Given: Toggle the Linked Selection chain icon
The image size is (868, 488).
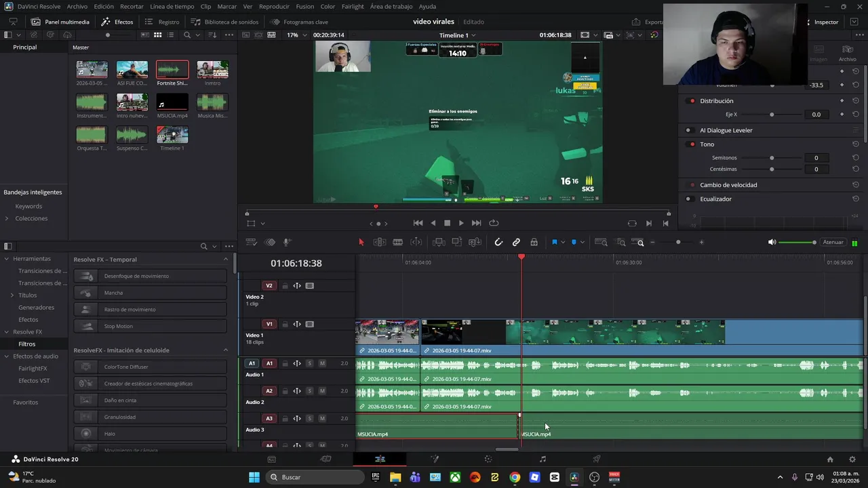Looking at the screenshot, I should 516,242.
